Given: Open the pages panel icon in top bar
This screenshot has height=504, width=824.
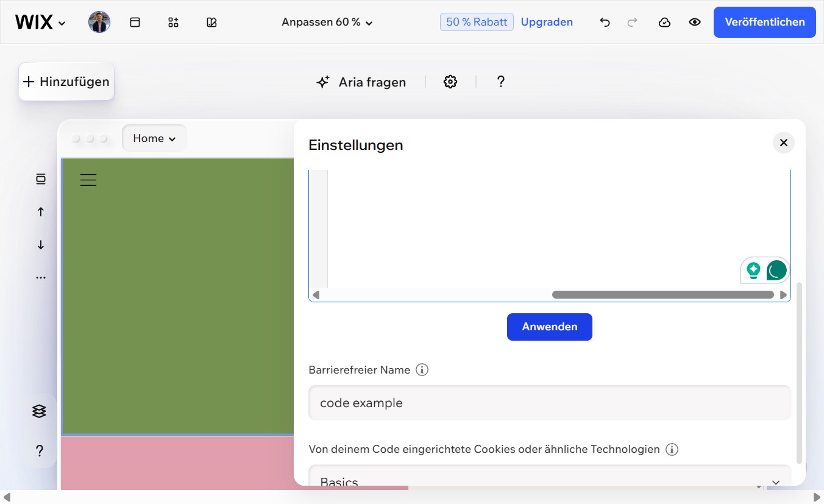Looking at the screenshot, I should tap(135, 22).
